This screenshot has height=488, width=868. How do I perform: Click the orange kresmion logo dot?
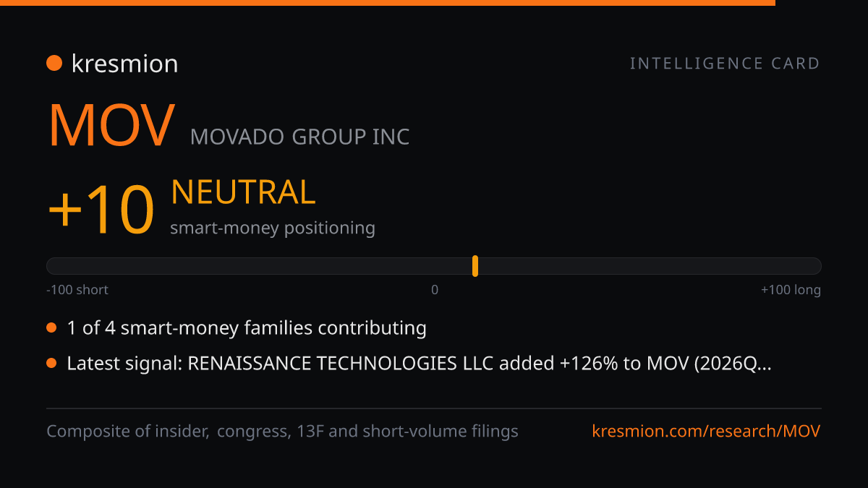[x=54, y=64]
